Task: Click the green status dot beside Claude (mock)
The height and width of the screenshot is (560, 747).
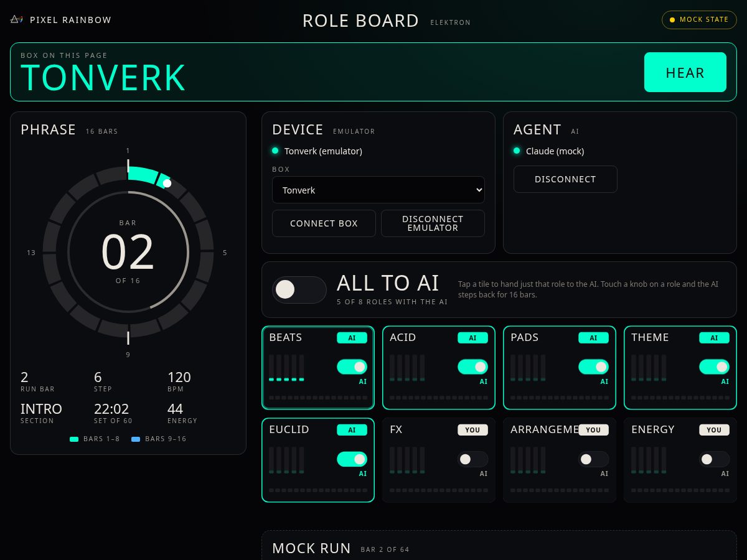Action: pos(517,151)
